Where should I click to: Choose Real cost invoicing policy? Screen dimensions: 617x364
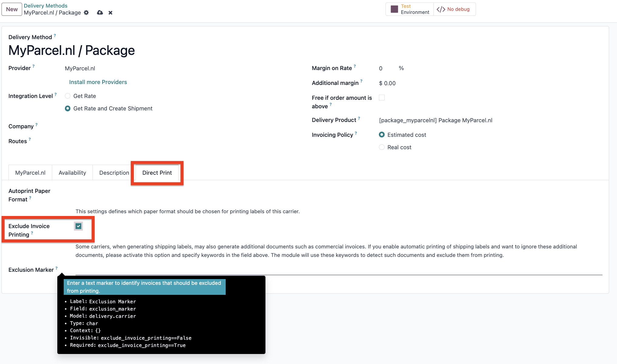pyautogui.click(x=382, y=147)
